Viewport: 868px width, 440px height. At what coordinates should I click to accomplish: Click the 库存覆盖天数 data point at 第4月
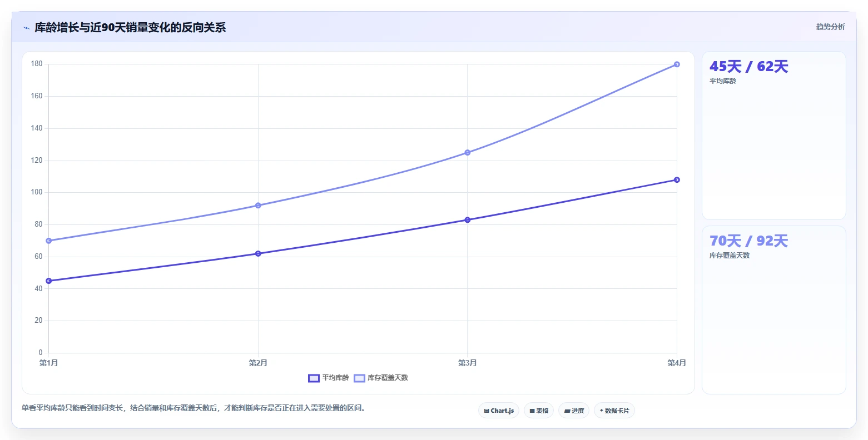tap(677, 64)
